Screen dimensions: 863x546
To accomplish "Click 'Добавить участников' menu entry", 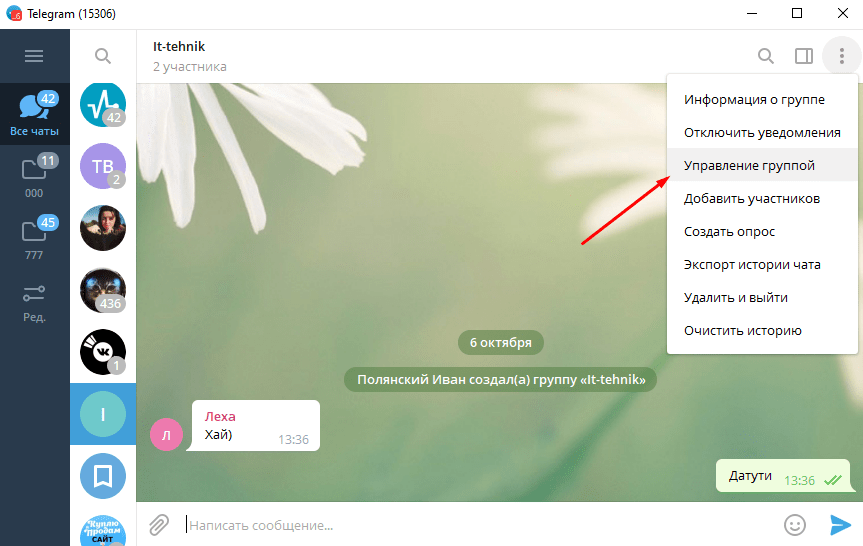I will pos(751,198).
